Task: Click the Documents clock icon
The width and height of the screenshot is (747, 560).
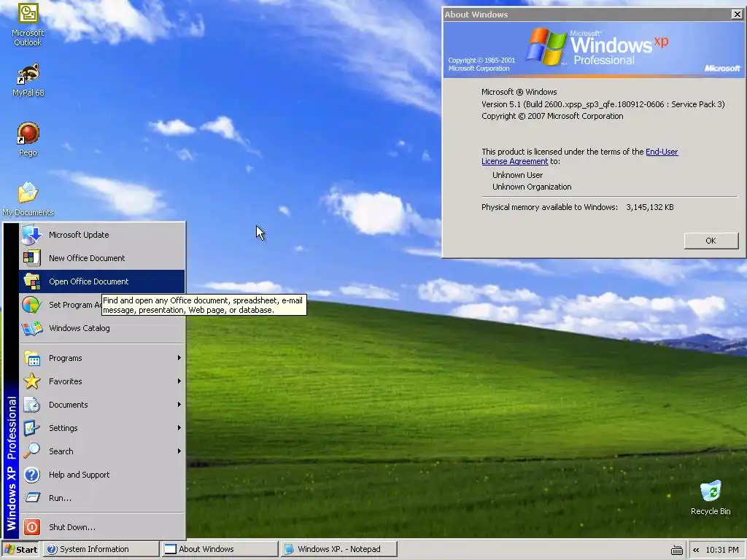Action: [32, 405]
